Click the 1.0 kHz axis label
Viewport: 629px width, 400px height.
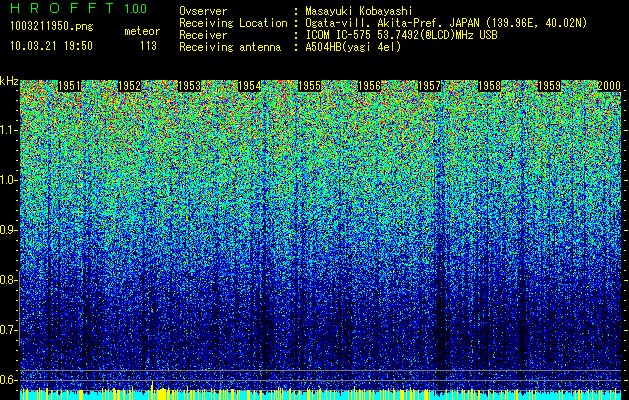click(x=8, y=180)
